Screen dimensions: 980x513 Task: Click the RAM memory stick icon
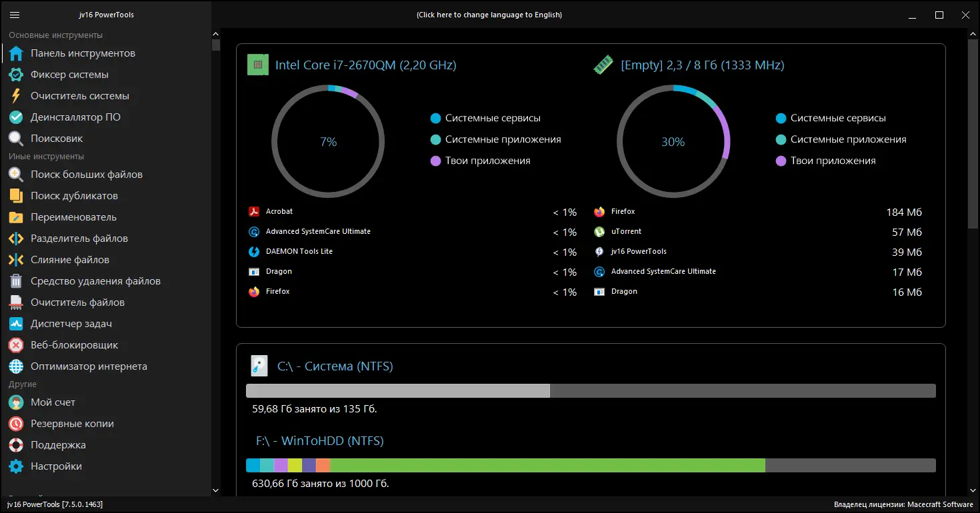pos(603,65)
